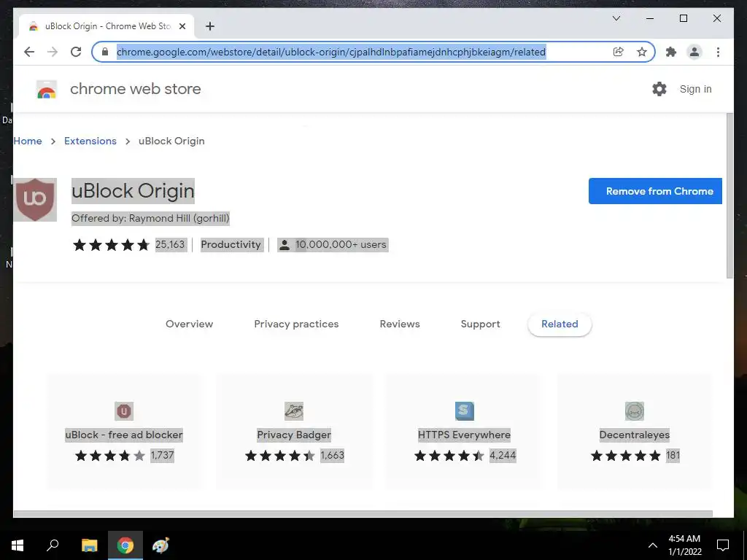The width and height of the screenshot is (747, 560).
Task: Select the uBlock Origin browser tab
Action: (x=107, y=26)
